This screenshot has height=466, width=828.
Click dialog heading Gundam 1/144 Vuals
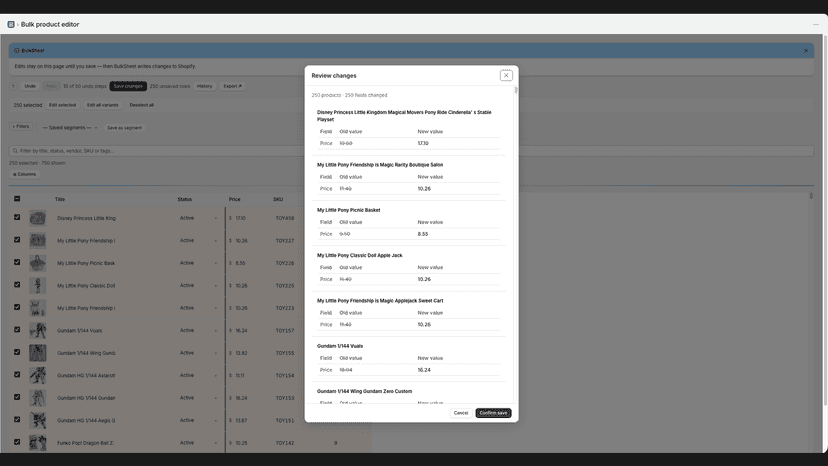coord(340,346)
